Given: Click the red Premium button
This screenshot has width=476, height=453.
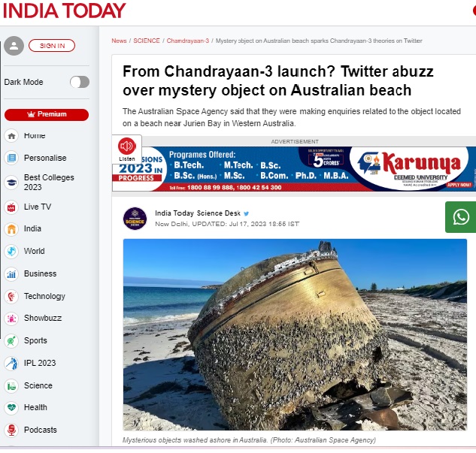Looking at the screenshot, I should (47, 114).
